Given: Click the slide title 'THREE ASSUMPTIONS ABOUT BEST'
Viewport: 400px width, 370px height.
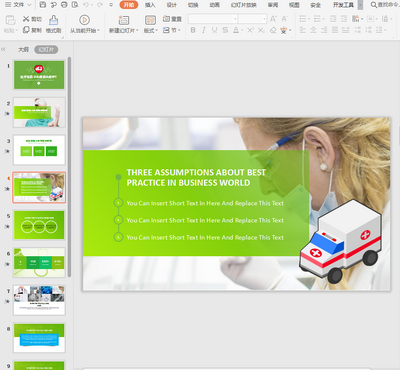Looking at the screenshot, I should [196, 172].
